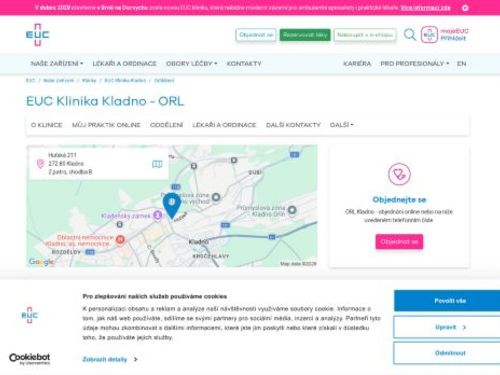Image resolution: width=500 pixels, height=375 pixels.
Task: Click the green Rezervovat léky button
Action: point(305,35)
